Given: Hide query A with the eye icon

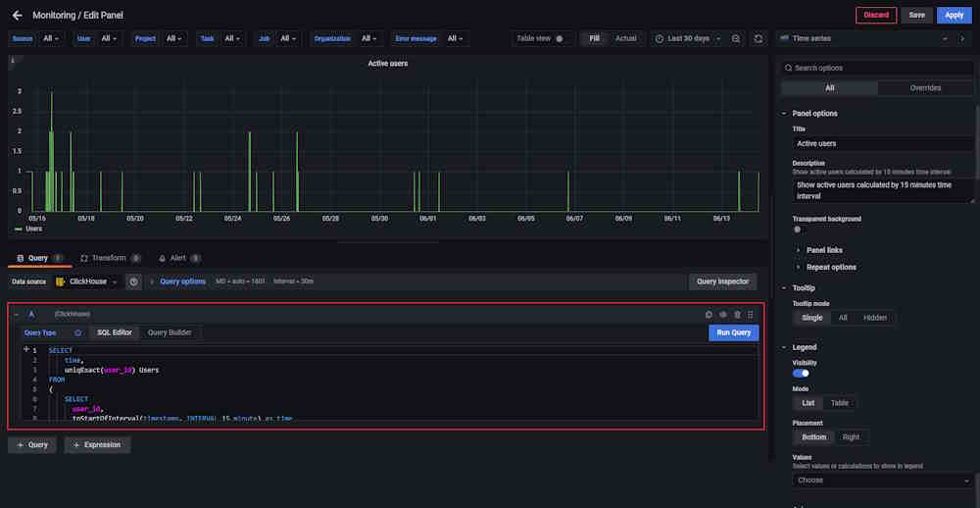Looking at the screenshot, I should [723, 315].
